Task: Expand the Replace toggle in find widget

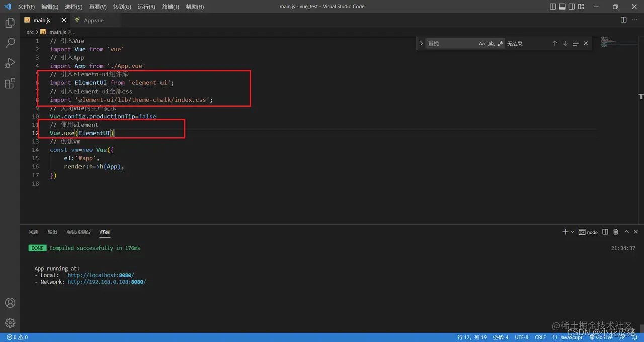Action: [421, 44]
